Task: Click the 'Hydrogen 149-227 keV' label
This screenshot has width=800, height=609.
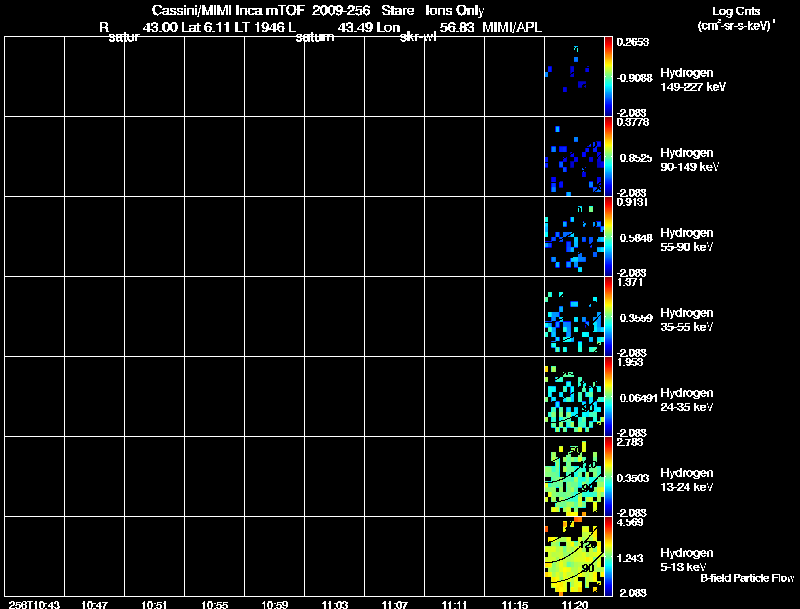Action: (693, 80)
